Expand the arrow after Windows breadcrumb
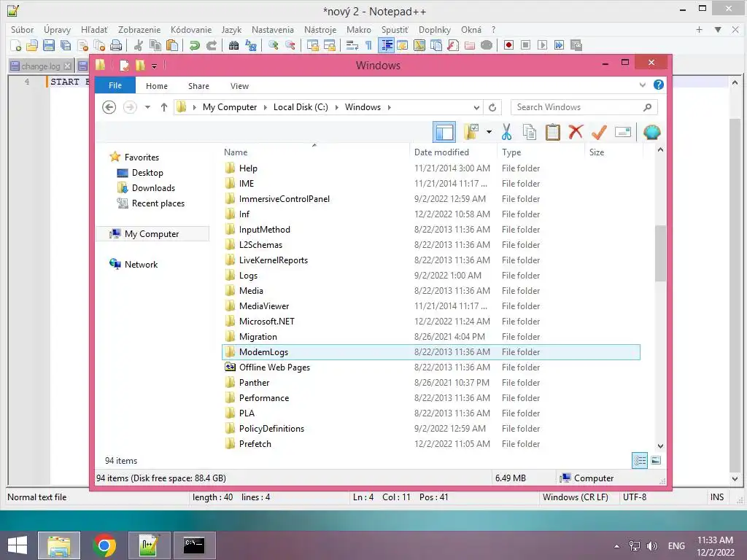This screenshot has height=560, width=747. (x=390, y=107)
